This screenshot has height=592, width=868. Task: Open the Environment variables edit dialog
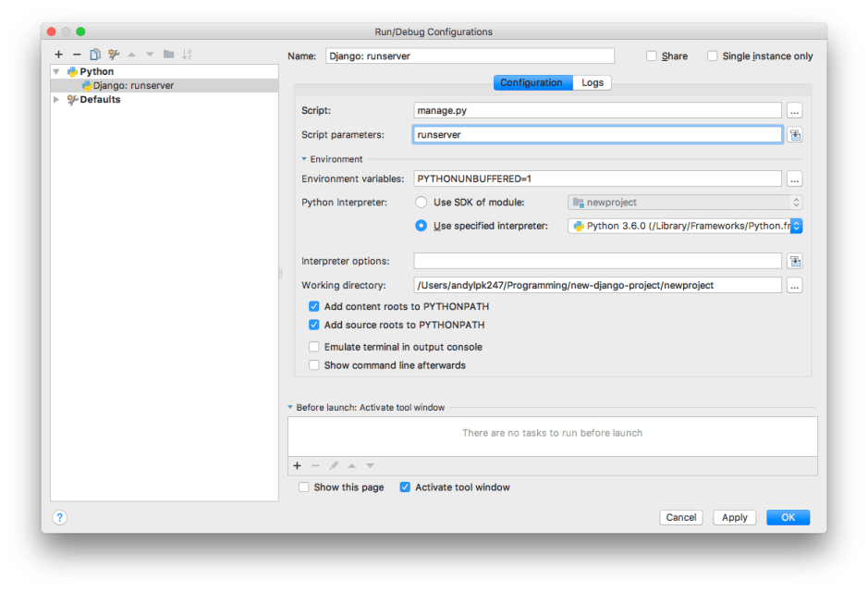click(794, 179)
